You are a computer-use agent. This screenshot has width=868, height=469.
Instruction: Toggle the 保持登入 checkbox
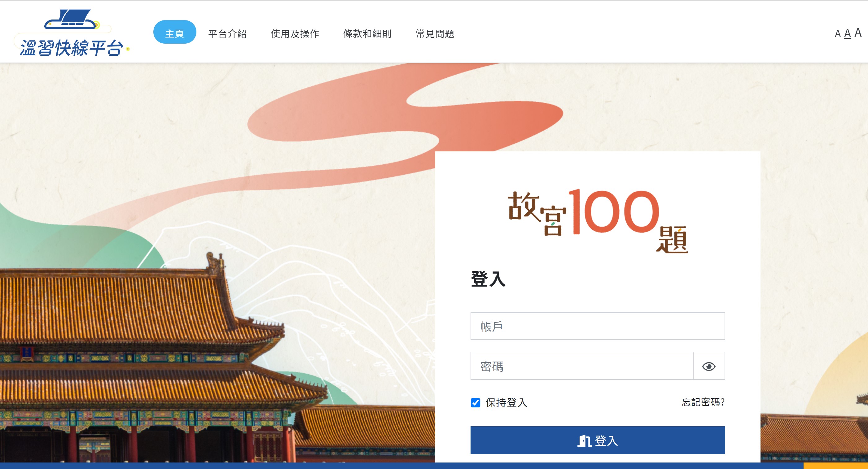click(476, 403)
